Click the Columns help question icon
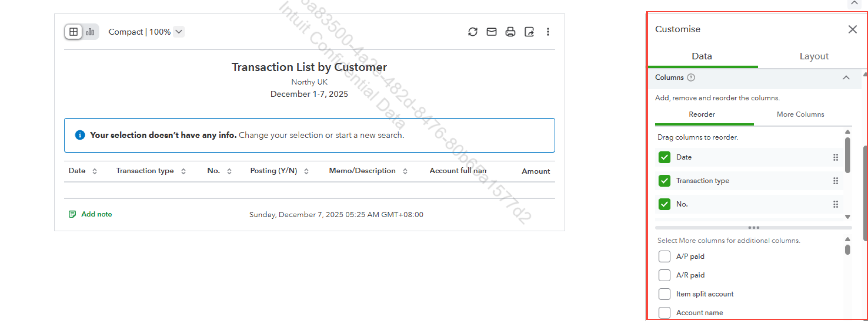 pyautogui.click(x=691, y=78)
